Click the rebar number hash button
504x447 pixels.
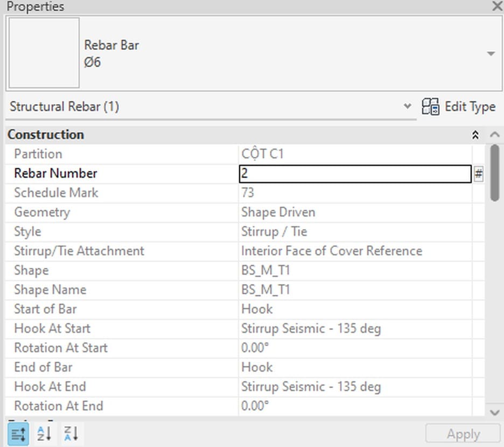pos(478,174)
